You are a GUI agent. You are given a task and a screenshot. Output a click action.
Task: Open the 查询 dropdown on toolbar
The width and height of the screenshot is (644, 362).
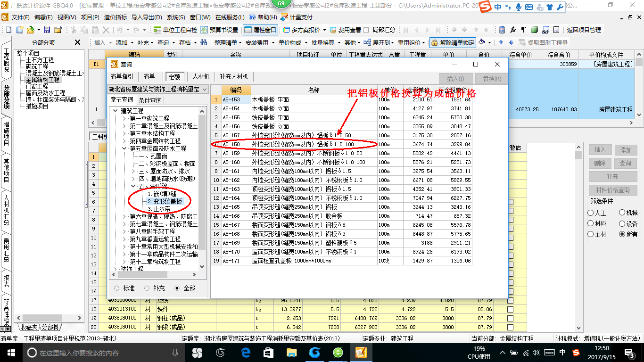coord(165,42)
